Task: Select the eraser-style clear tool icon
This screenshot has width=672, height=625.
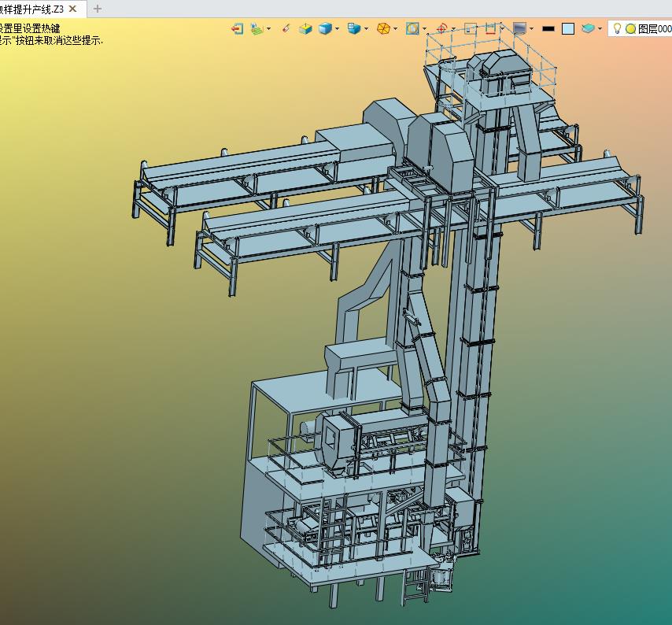Action: click(x=286, y=28)
